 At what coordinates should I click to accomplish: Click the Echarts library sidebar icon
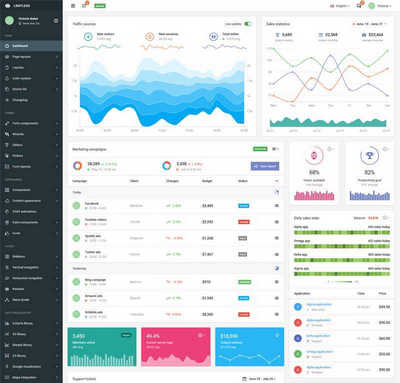coord(7,323)
